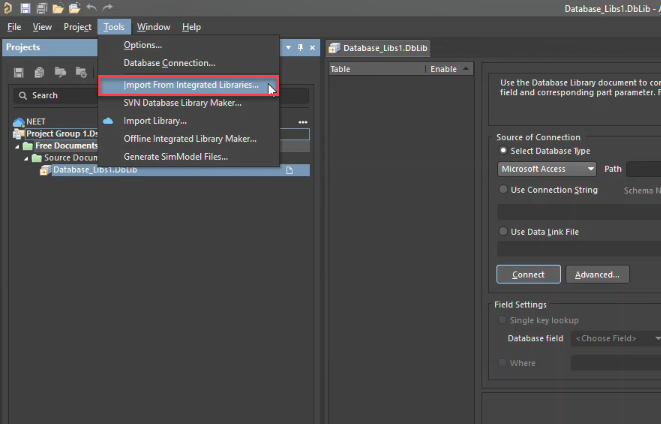Viewport: 661px width, 424px height.
Task: Click the Open Project icon in title bar
Action: pyautogui.click(x=75, y=8)
